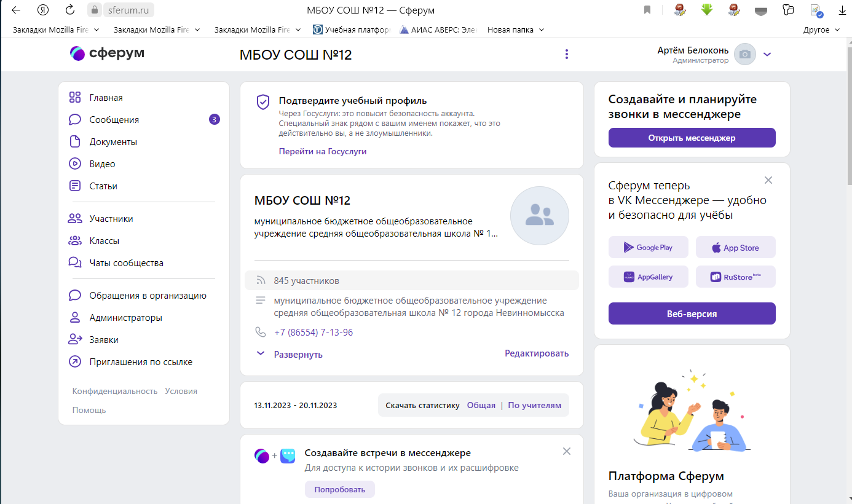This screenshot has width=852, height=504.
Task: Click Приглашения по ссылке arrow icon
Action: click(x=75, y=361)
